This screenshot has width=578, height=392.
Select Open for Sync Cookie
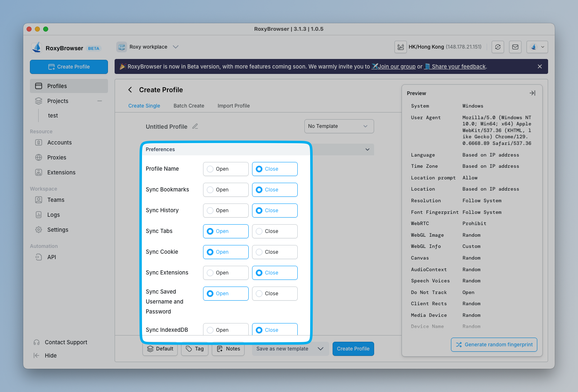pos(225,252)
